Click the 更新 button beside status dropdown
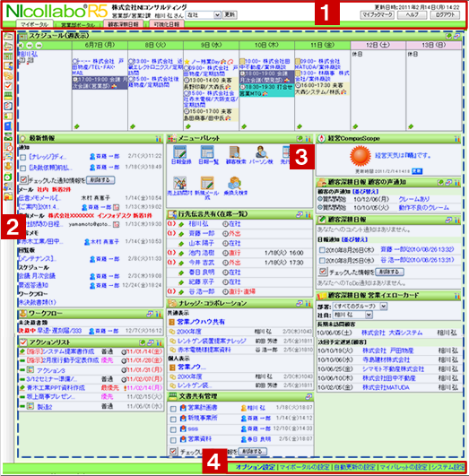The height and width of the screenshot is (476, 469). [x=230, y=14]
